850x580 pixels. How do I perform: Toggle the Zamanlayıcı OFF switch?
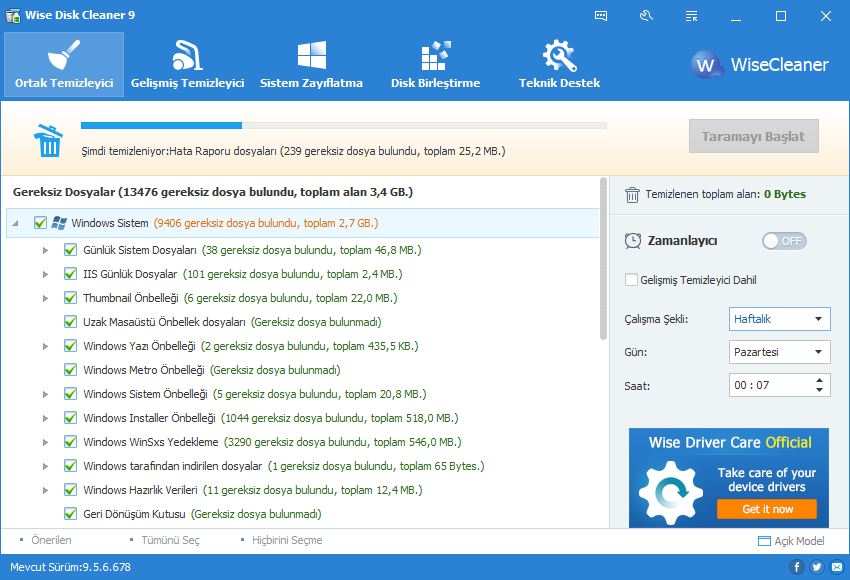(784, 241)
